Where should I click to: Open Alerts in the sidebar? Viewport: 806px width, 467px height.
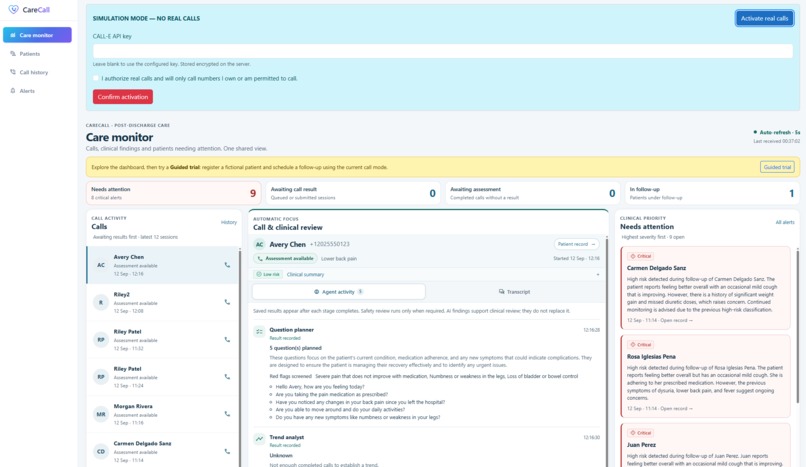coord(37,91)
